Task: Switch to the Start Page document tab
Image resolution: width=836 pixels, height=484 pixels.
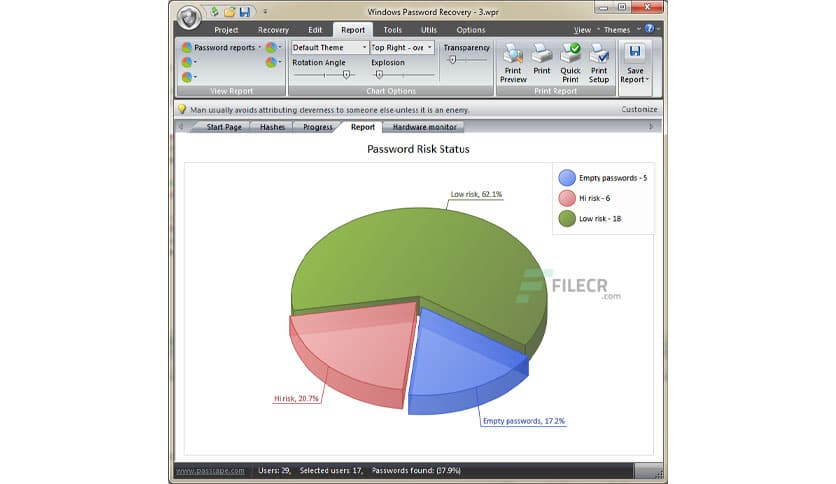Action: 224,127
